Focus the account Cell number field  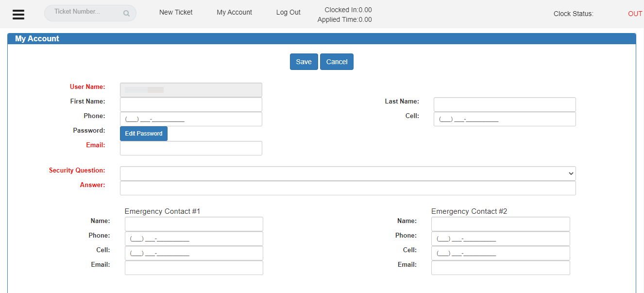(505, 119)
